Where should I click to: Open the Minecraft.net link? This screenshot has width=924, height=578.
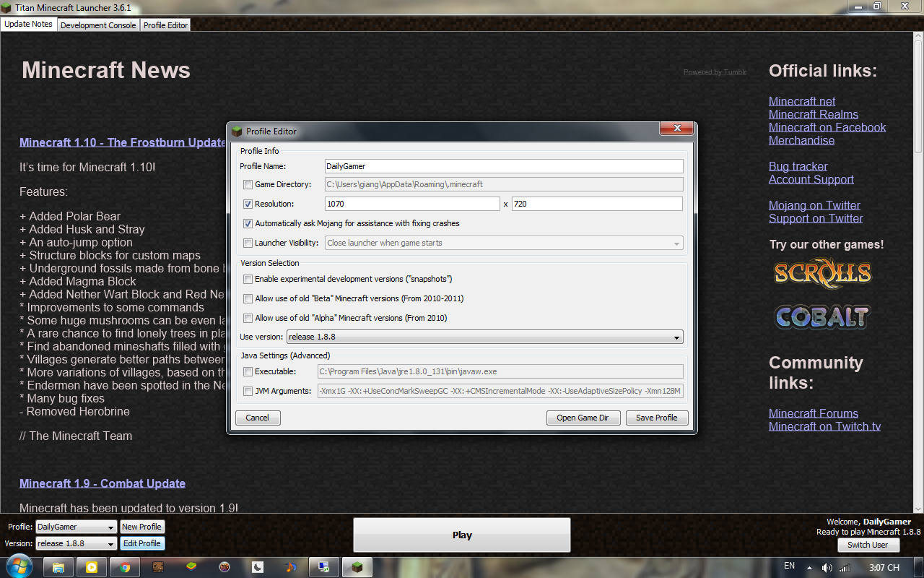pyautogui.click(x=802, y=101)
